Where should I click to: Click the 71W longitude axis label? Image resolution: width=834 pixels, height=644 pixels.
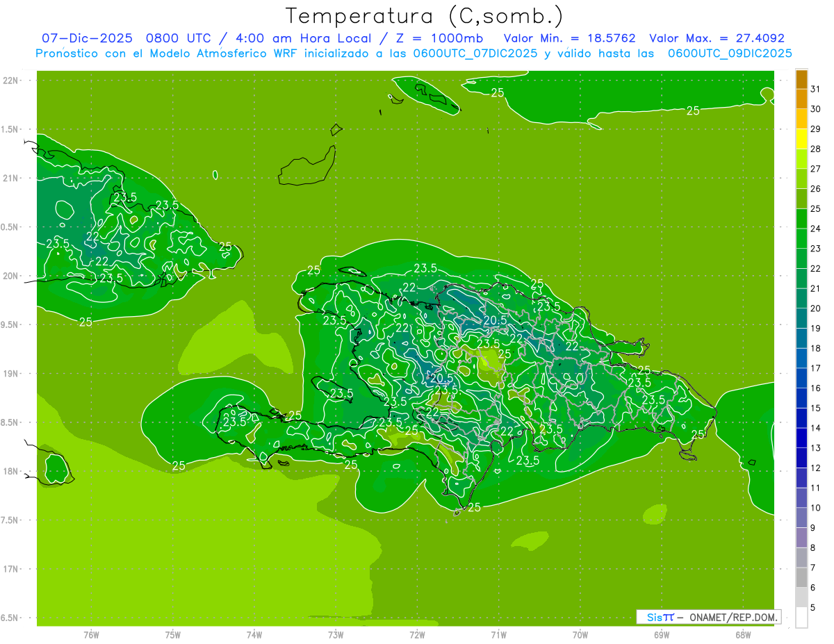pos(498,635)
